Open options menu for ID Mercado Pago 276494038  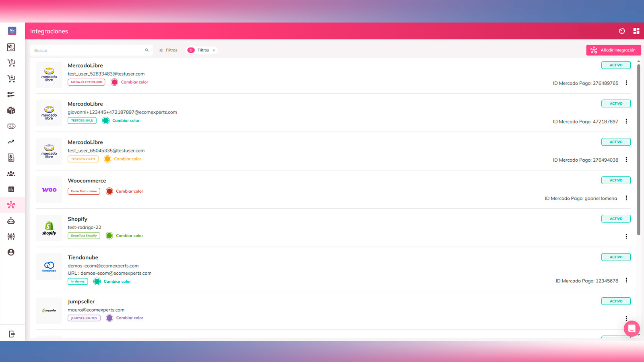626,160
